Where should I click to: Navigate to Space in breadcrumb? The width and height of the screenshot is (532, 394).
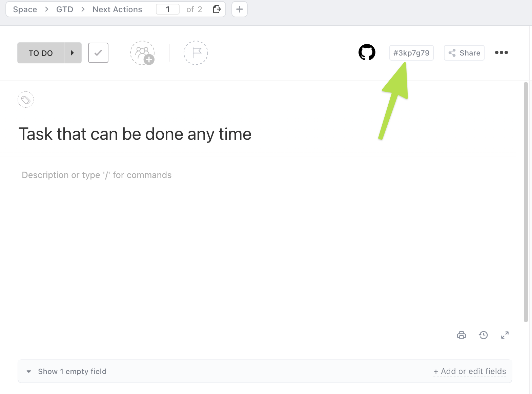pyautogui.click(x=25, y=9)
